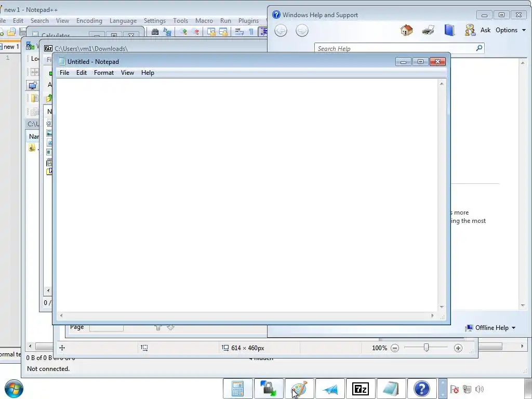This screenshot has height=399, width=532.
Task: Click the Page number input field
Action: (106, 327)
